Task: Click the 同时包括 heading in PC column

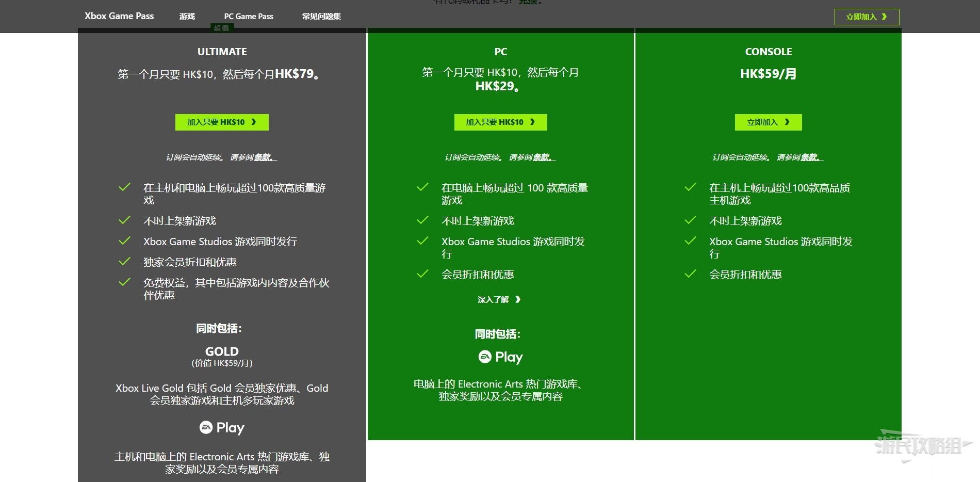Action: point(497,334)
